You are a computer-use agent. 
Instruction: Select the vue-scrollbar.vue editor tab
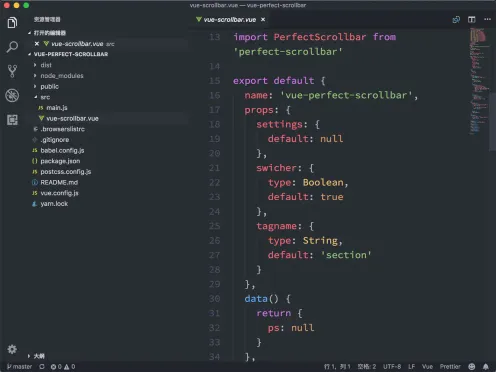[230, 20]
